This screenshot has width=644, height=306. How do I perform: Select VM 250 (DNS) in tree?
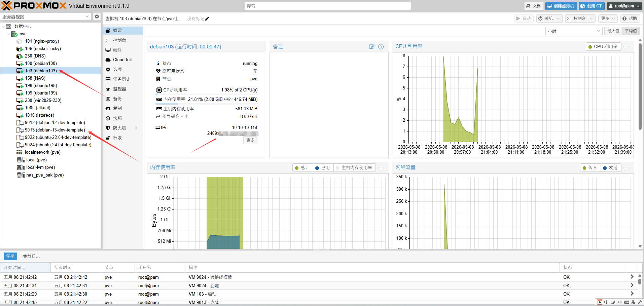[35, 56]
